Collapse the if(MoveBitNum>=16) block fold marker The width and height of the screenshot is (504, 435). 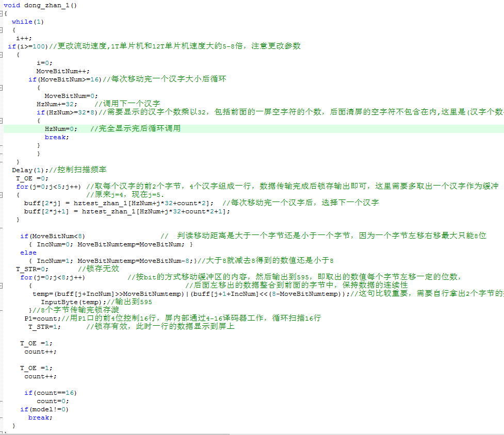pyautogui.click(x=1, y=88)
